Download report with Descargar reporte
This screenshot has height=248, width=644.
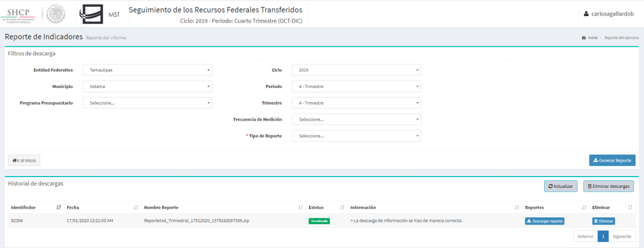point(544,221)
